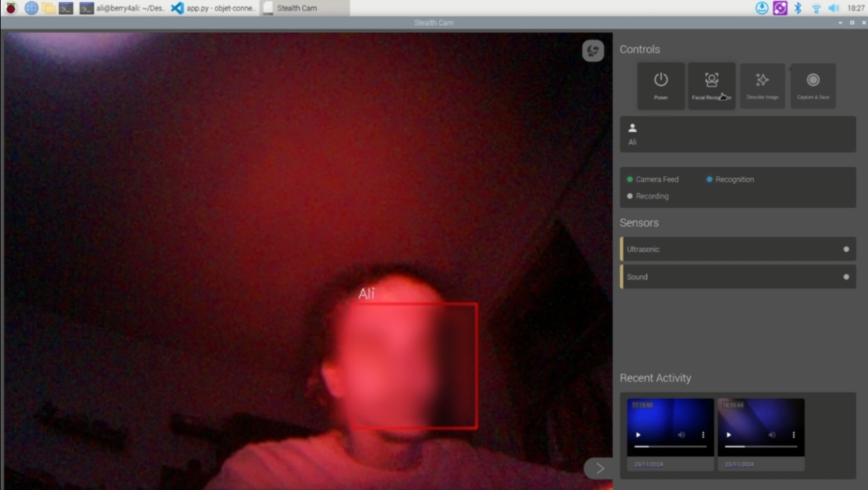Click the Ultrasonic status dot
868x490 pixels.
coord(847,249)
